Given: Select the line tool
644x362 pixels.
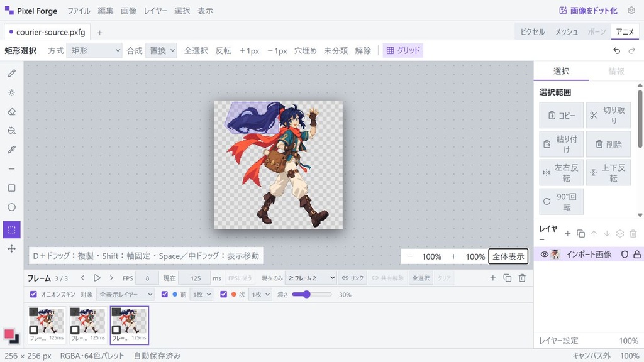Looking at the screenshot, I should coord(11,168).
